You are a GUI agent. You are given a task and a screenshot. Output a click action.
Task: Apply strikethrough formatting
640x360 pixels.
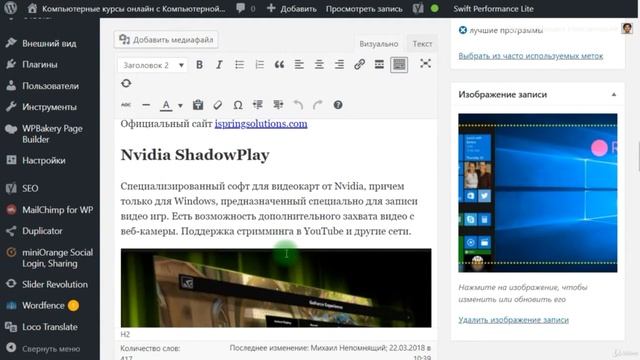(x=126, y=105)
